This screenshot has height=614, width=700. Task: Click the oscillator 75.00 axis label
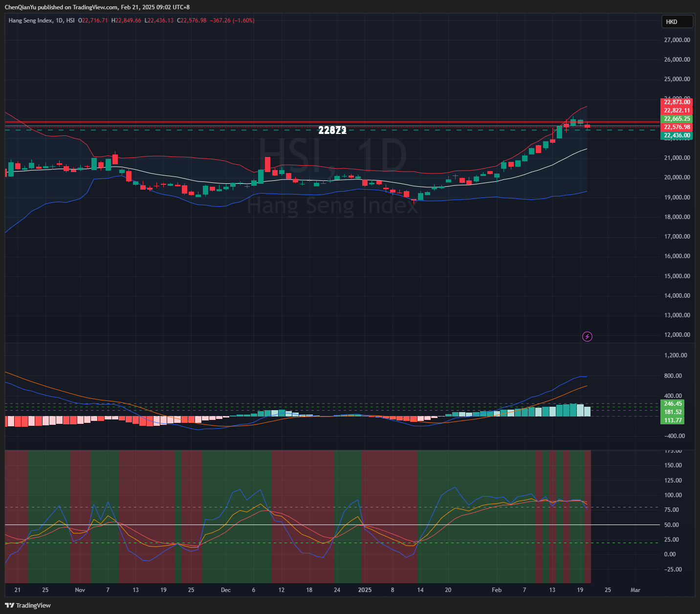pyautogui.click(x=672, y=510)
